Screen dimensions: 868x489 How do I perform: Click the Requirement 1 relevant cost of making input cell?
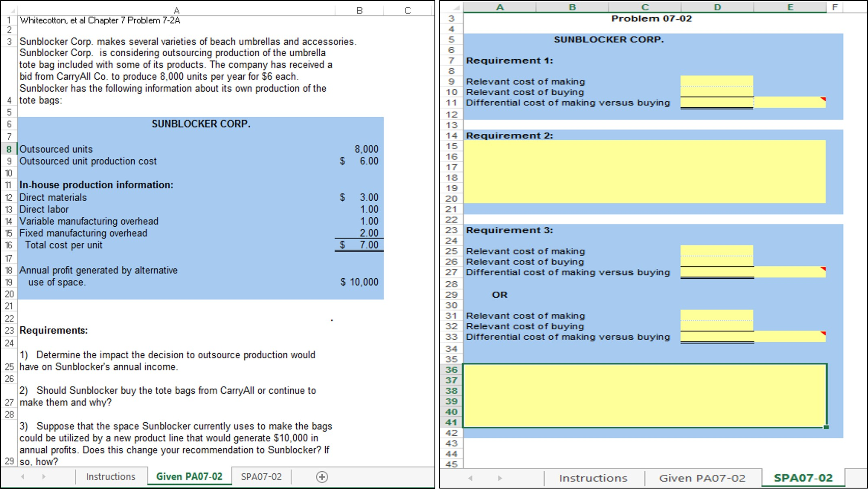pos(717,81)
